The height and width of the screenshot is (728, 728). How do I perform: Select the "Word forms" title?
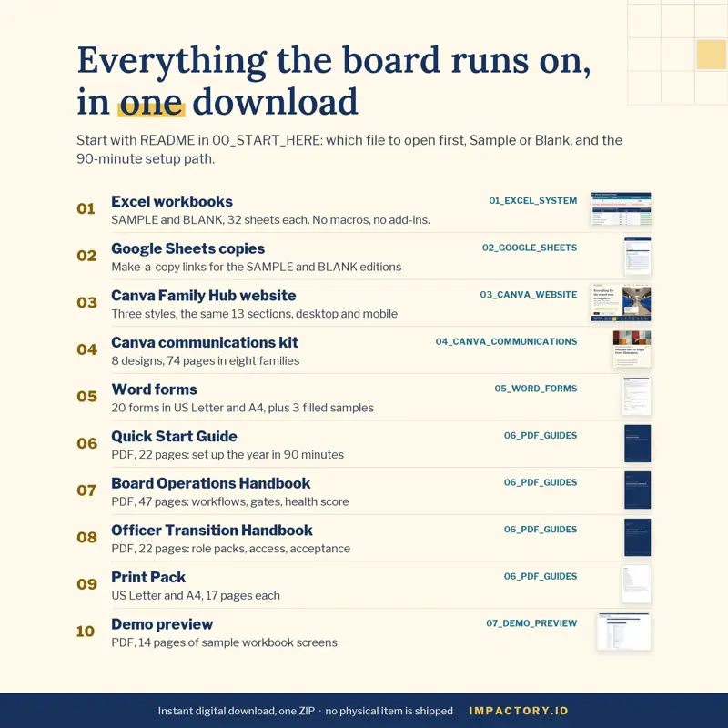click(154, 389)
